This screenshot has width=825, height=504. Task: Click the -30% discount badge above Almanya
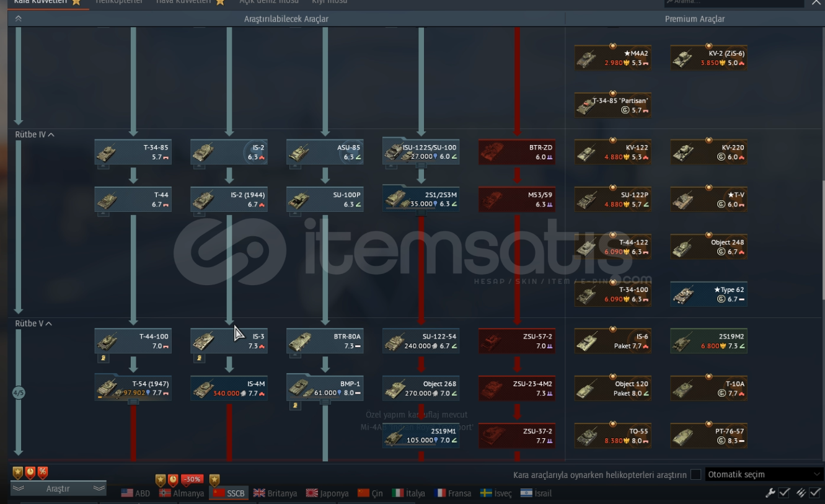point(192,479)
